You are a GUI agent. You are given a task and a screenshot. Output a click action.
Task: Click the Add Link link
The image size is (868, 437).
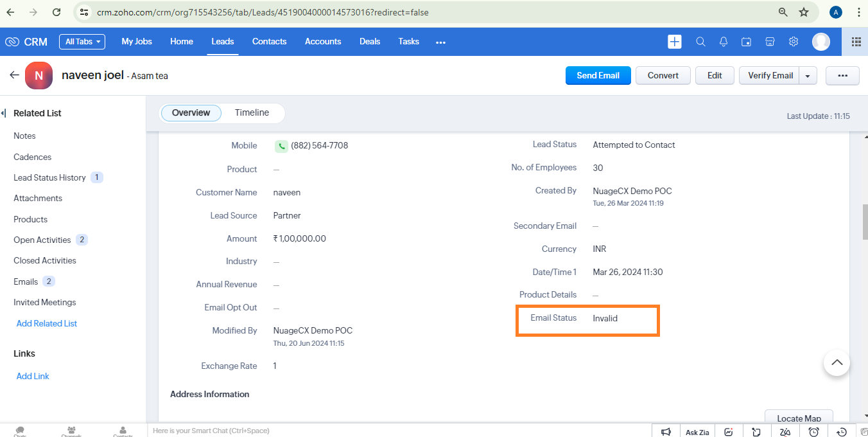pyautogui.click(x=33, y=377)
